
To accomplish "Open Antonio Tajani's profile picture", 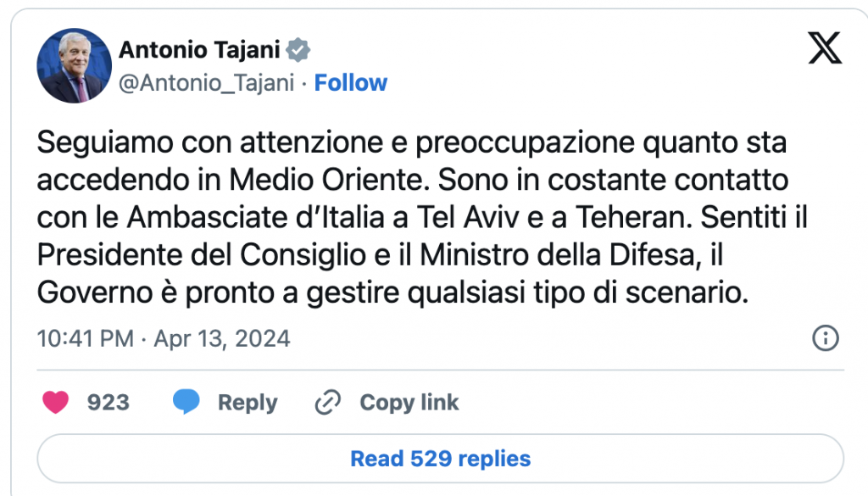I will click(x=74, y=66).
